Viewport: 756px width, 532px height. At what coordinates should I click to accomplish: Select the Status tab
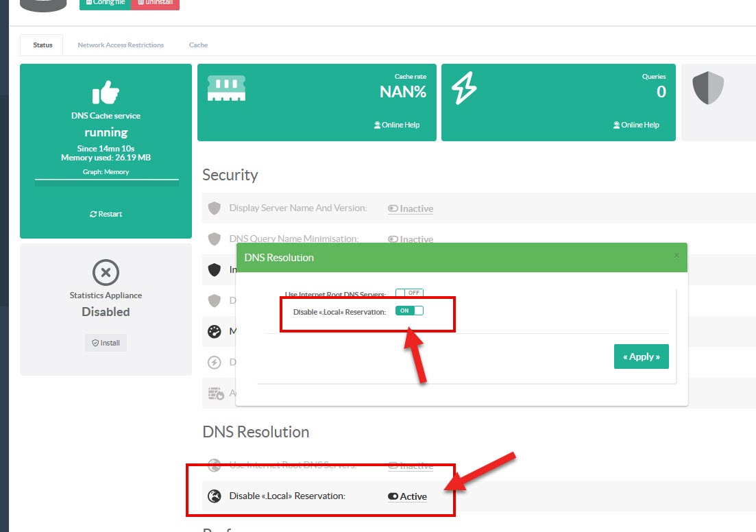pos(42,45)
